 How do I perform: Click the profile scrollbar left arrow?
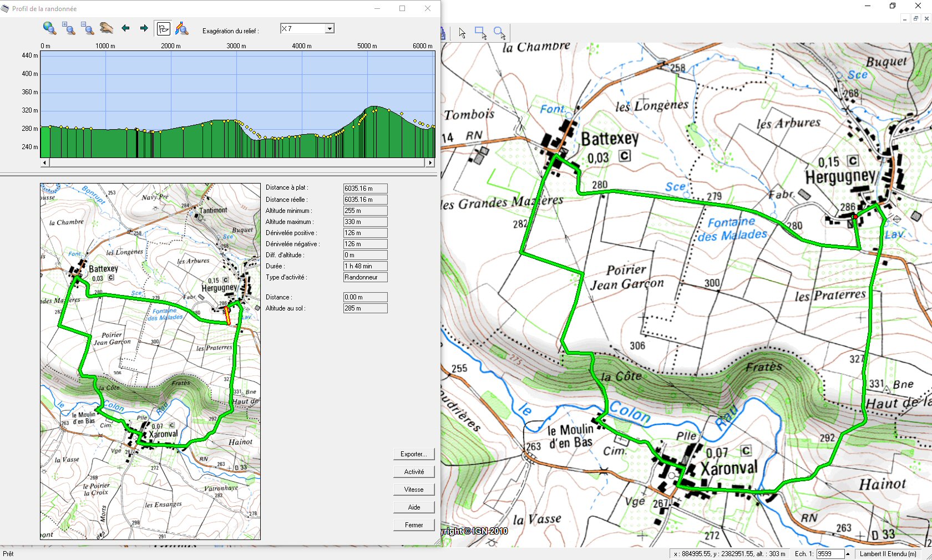tap(45, 162)
